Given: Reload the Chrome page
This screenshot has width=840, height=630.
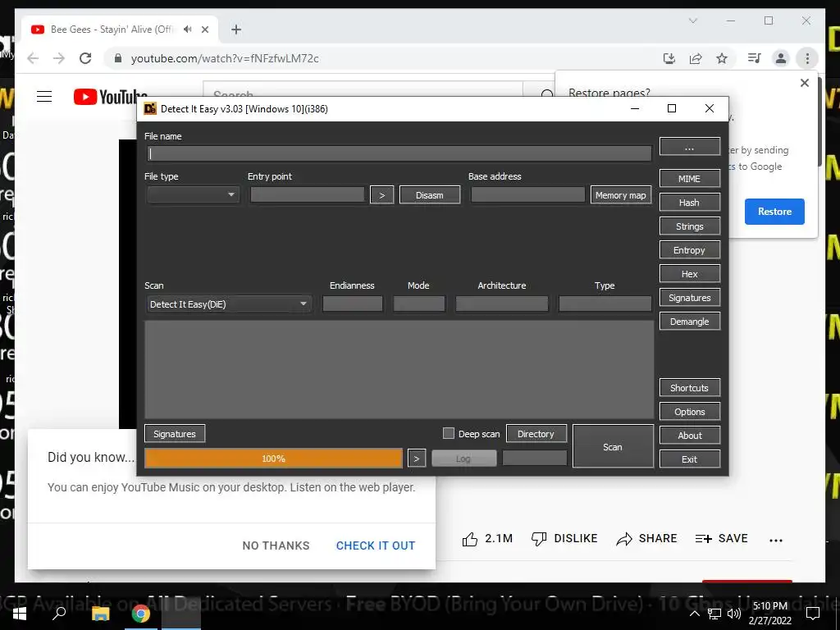Looking at the screenshot, I should [x=85, y=58].
